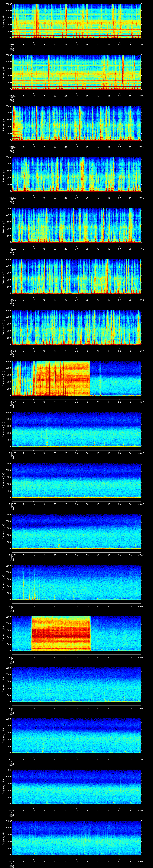Click the Frequency (Hz) axis label of 17:38 plot

coord(3,123)
